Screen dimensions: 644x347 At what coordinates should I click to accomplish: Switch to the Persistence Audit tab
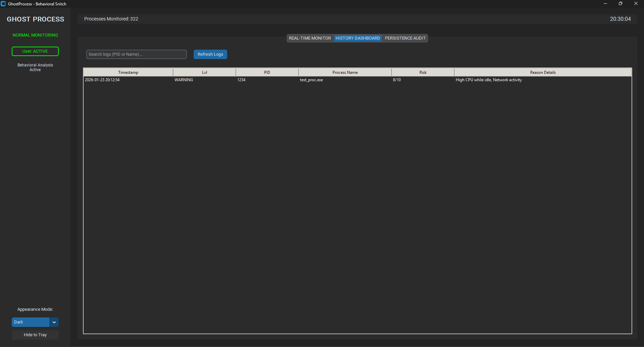click(405, 38)
